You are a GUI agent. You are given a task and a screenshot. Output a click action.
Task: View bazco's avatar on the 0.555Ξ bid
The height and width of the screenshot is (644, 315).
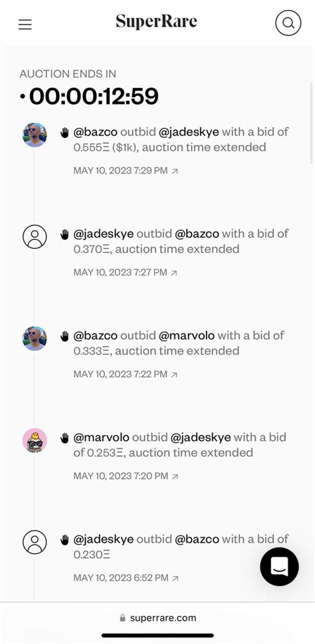pos(35,134)
